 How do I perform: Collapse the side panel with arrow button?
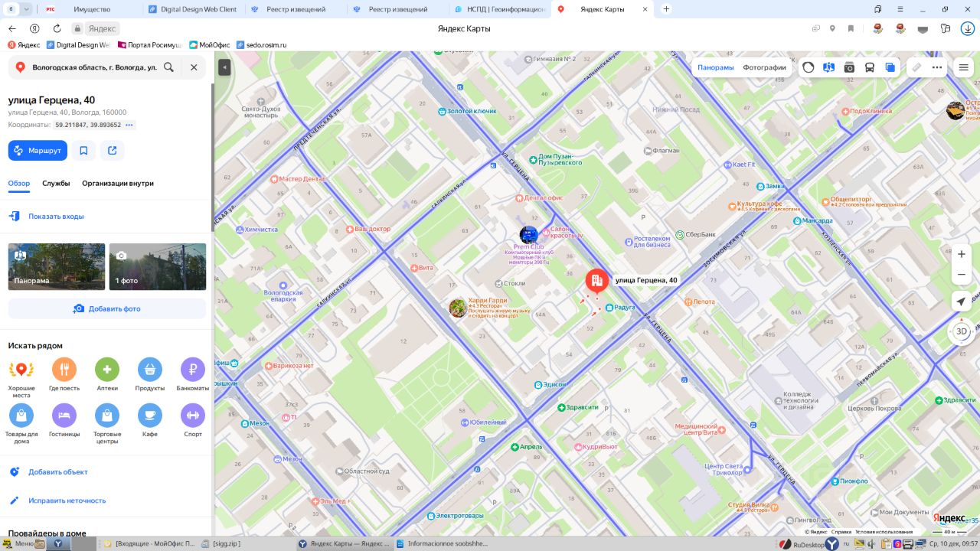click(224, 67)
